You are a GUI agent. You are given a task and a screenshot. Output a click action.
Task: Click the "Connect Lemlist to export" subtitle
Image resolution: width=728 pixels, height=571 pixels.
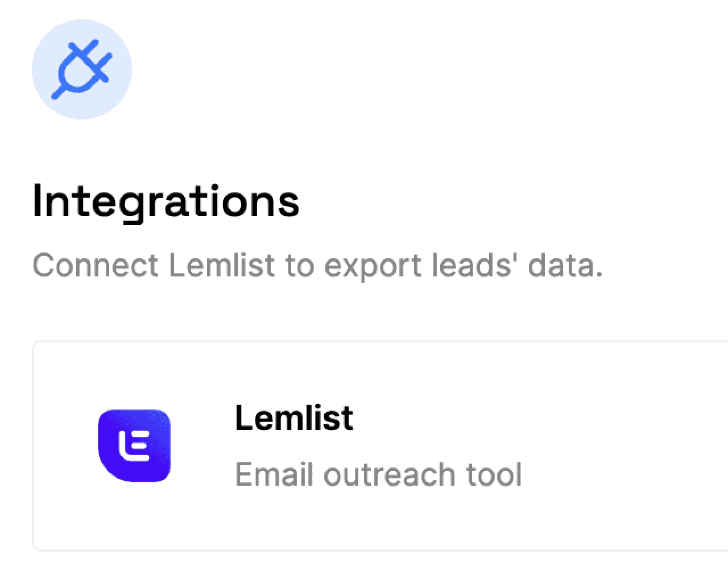pos(317,266)
